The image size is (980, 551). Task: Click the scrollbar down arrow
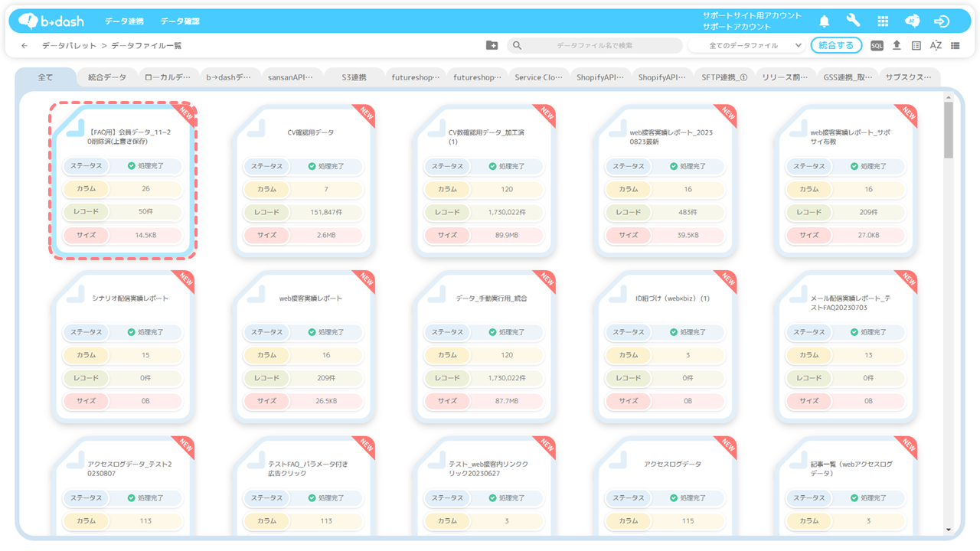(949, 529)
